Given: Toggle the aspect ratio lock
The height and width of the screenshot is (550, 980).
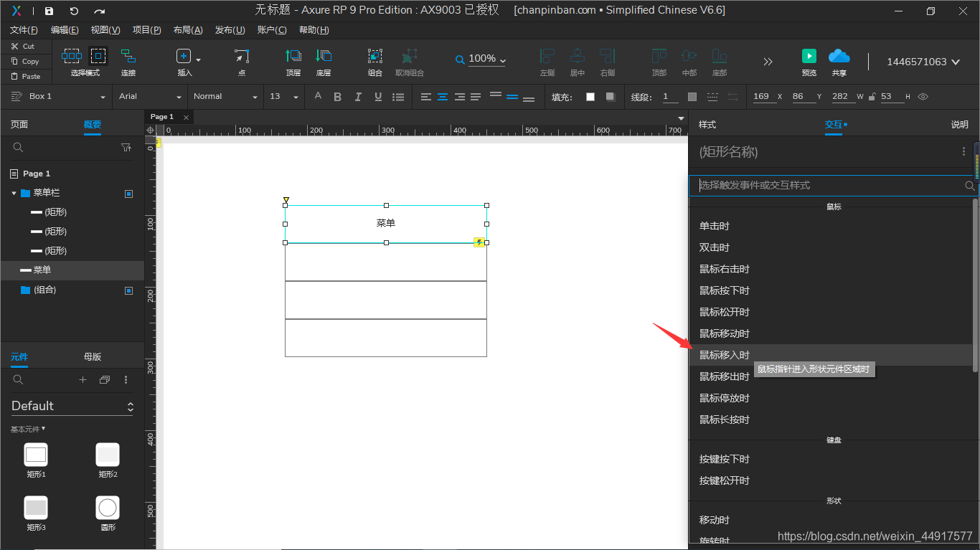Looking at the screenshot, I should 872,97.
